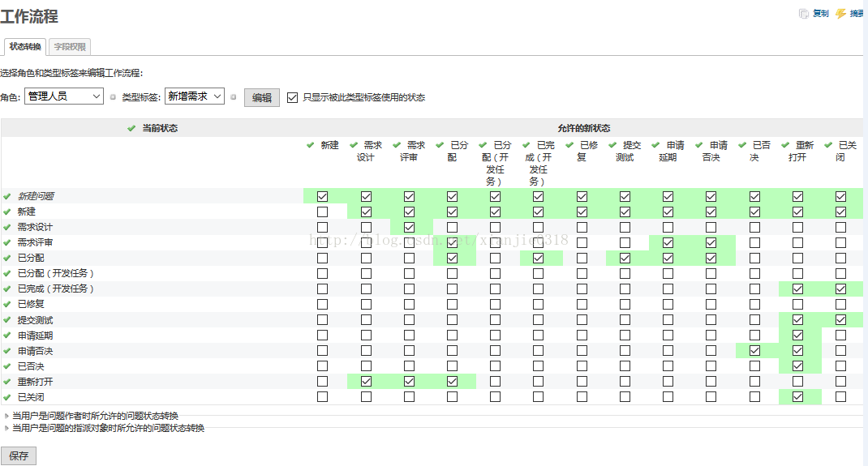Uncheck 已分配 row's 提交测试 column checkbox
The height and width of the screenshot is (466, 868).
[625, 259]
